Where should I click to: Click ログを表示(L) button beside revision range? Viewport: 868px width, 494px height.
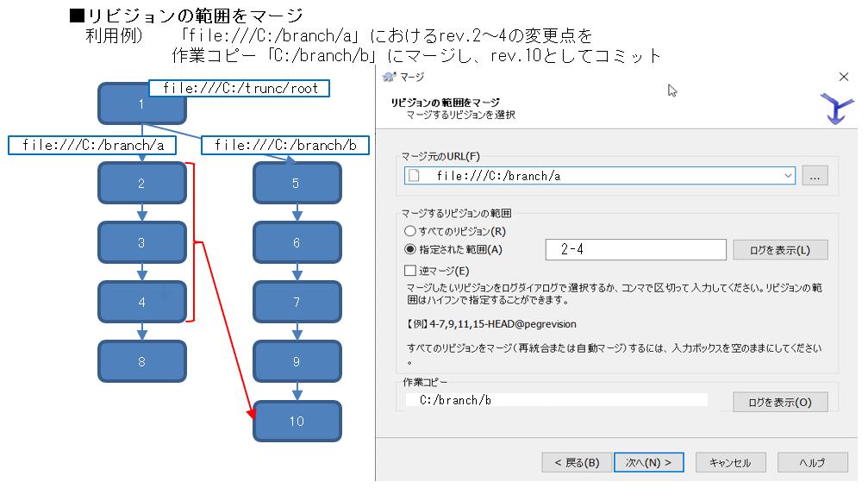click(x=780, y=250)
